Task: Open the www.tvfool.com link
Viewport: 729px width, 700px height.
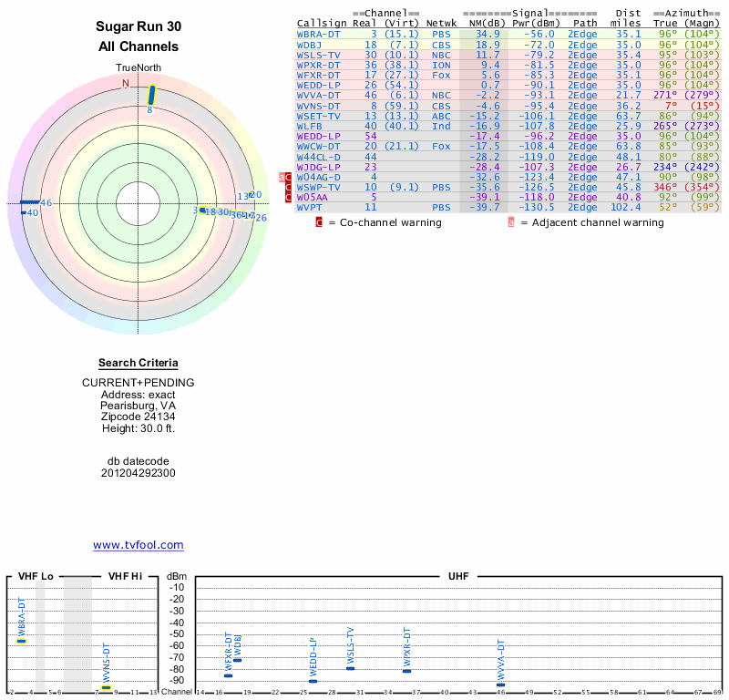Action: (x=139, y=545)
